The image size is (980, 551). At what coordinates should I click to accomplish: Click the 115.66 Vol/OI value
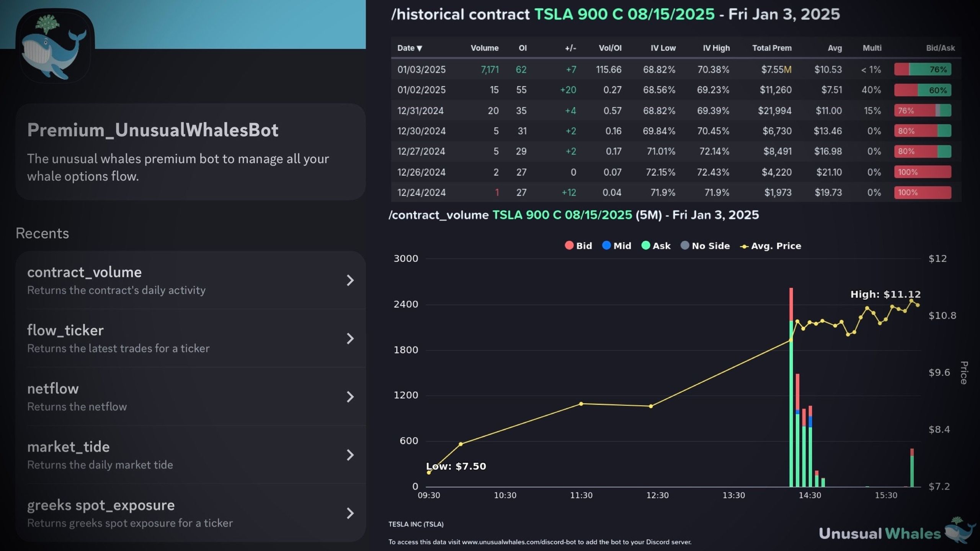click(609, 70)
